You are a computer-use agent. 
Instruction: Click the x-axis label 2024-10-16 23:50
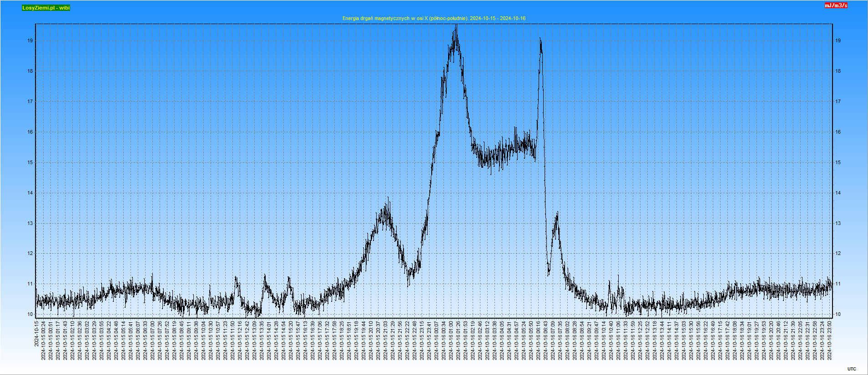click(x=830, y=341)
